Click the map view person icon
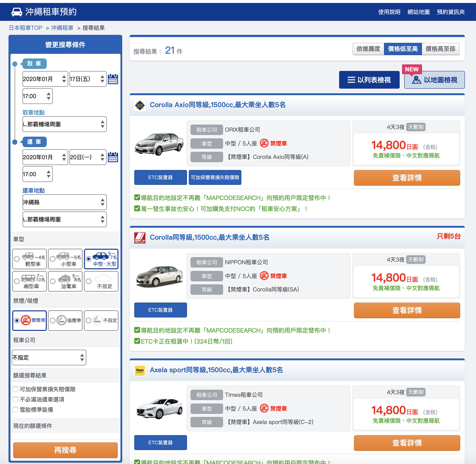This screenshot has height=464, width=476. (x=416, y=80)
